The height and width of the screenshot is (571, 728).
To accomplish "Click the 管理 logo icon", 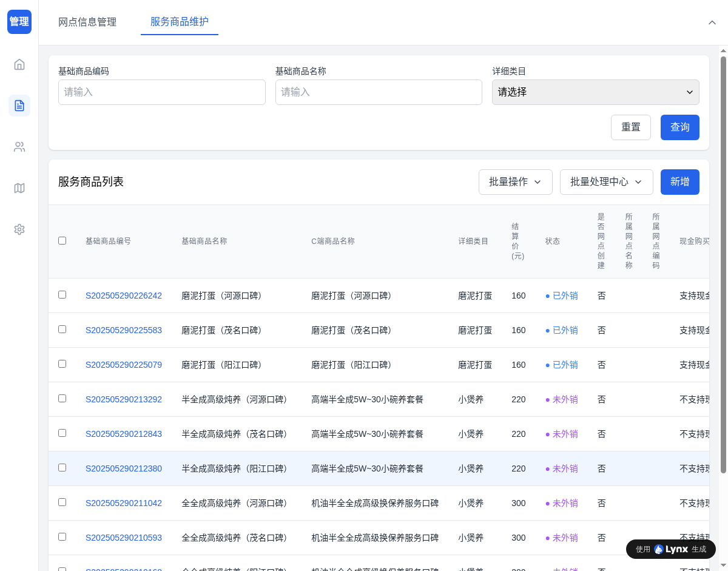I will coord(19,22).
